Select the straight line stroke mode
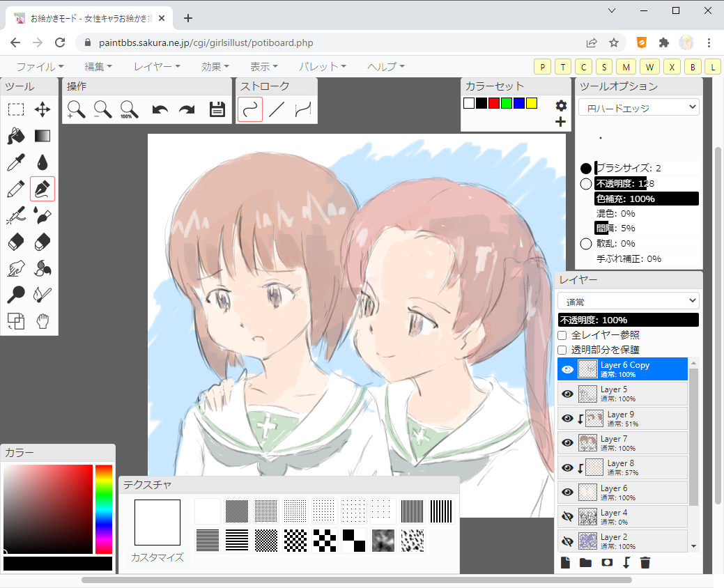 [x=277, y=109]
